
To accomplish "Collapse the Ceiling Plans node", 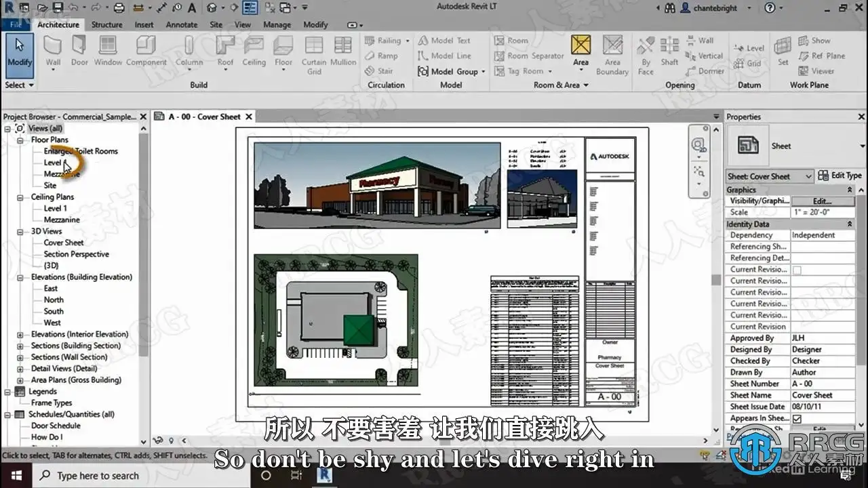I will tap(21, 197).
